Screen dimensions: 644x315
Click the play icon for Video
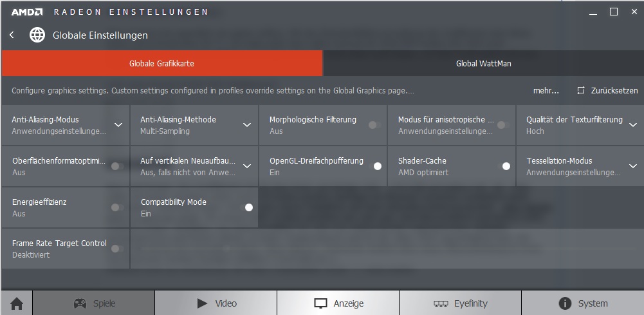[202, 303]
